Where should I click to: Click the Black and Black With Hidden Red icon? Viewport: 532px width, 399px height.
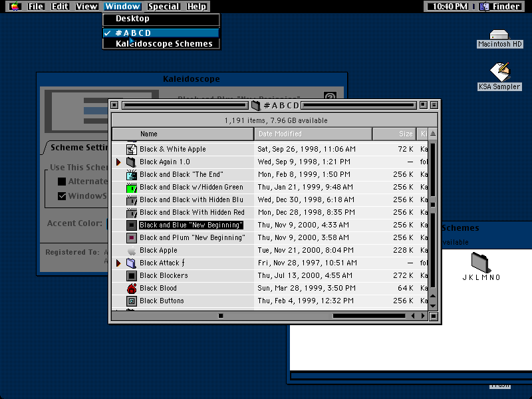click(131, 212)
